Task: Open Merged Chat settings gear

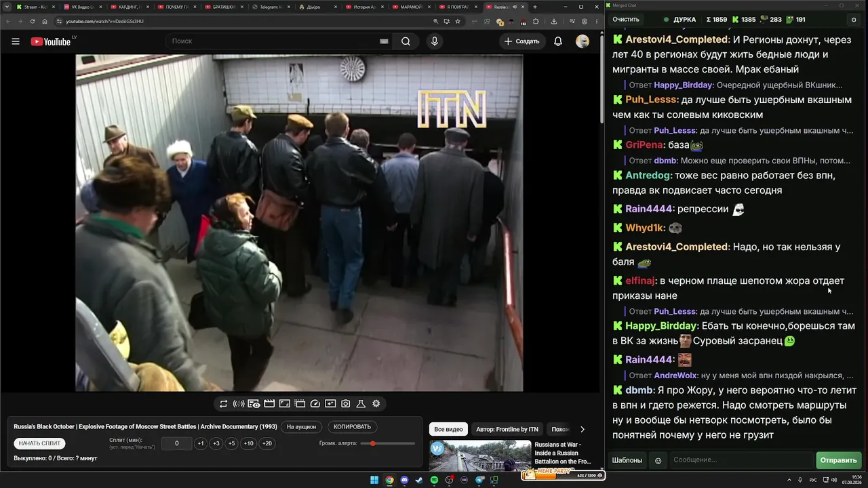Action: 854,20
